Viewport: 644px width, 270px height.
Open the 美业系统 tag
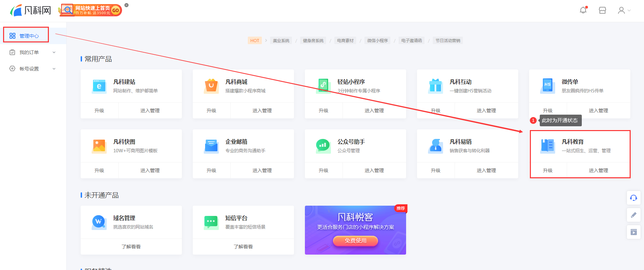pyautogui.click(x=281, y=40)
